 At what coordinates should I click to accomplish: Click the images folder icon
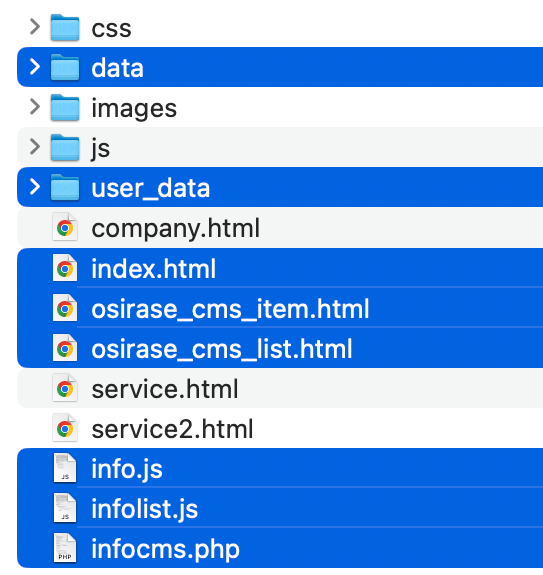click(65, 107)
